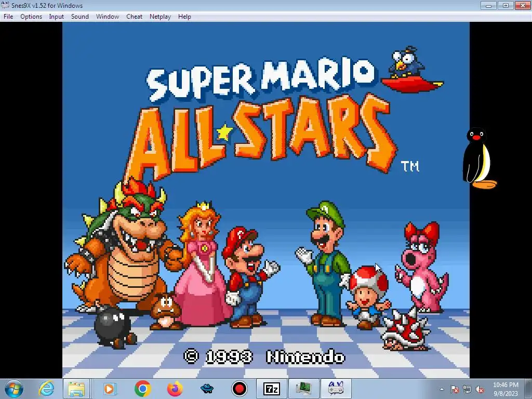Launch Firefox from the taskbar
The height and width of the screenshot is (399, 532).
(175, 389)
